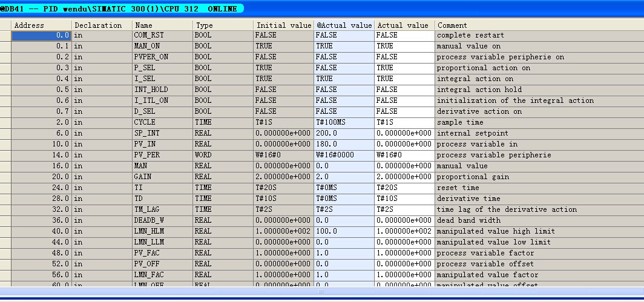The width and height of the screenshot is (644, 302).
Task: Edit Actual value of I_SEL row
Action: click(x=404, y=79)
